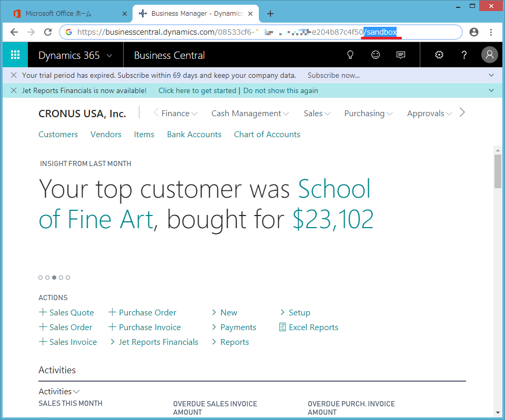Viewport: 505px width, 420px height.
Task: Expand the Dynamics 365 dropdown
Action: [109, 55]
